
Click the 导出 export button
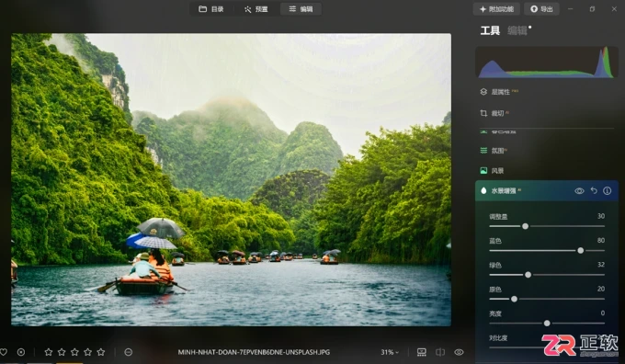pos(541,9)
